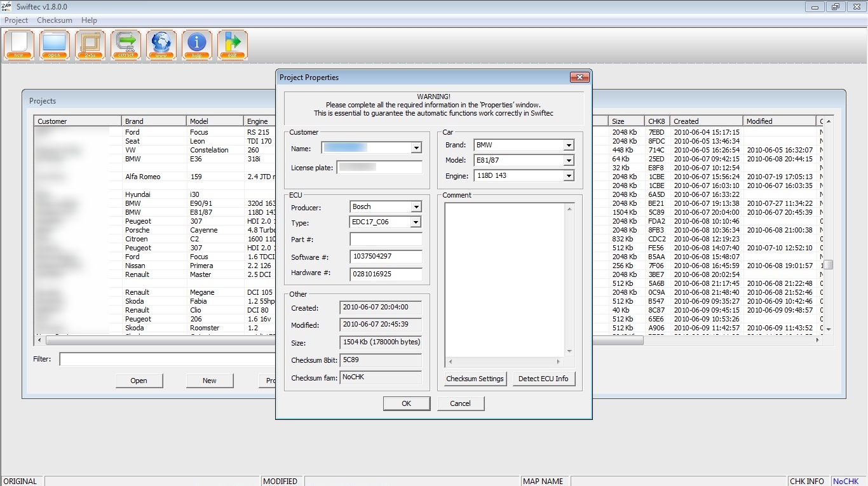The image size is (868, 486).
Task: Sort the list by the Brand column header
Action: (154, 121)
